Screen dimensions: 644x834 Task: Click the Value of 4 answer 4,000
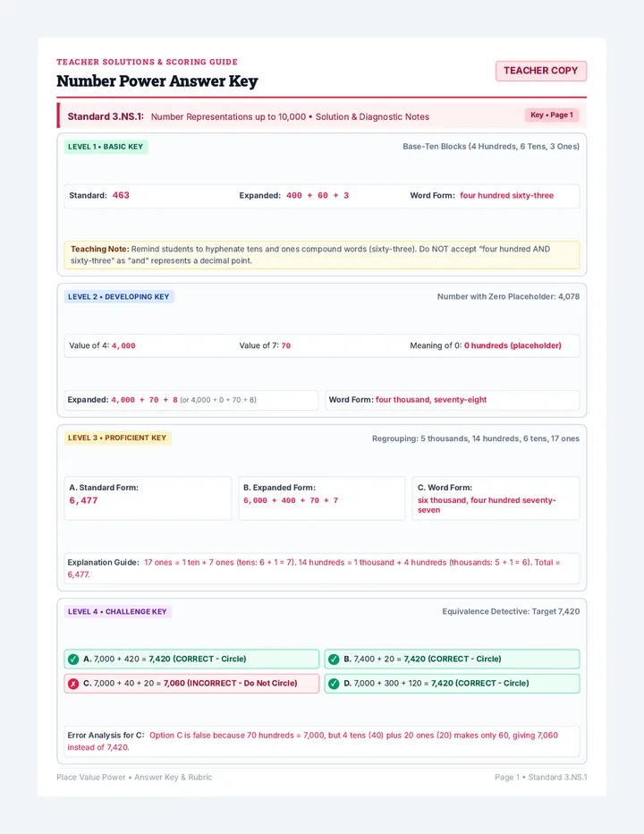pos(123,345)
